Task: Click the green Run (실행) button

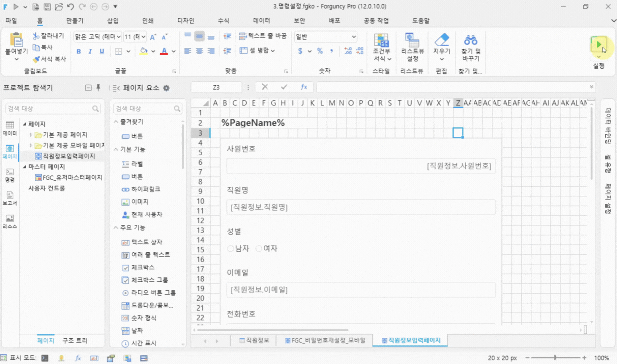Action: pos(598,44)
